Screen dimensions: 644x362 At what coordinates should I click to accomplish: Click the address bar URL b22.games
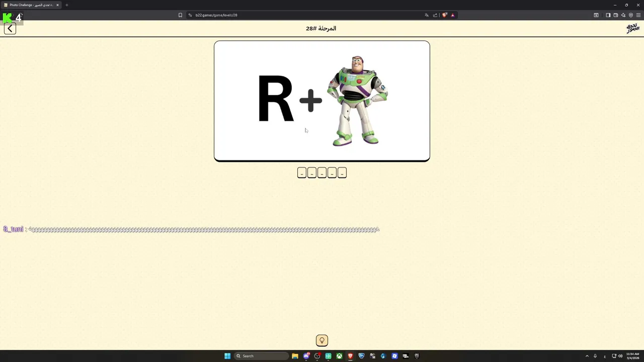pos(216,15)
